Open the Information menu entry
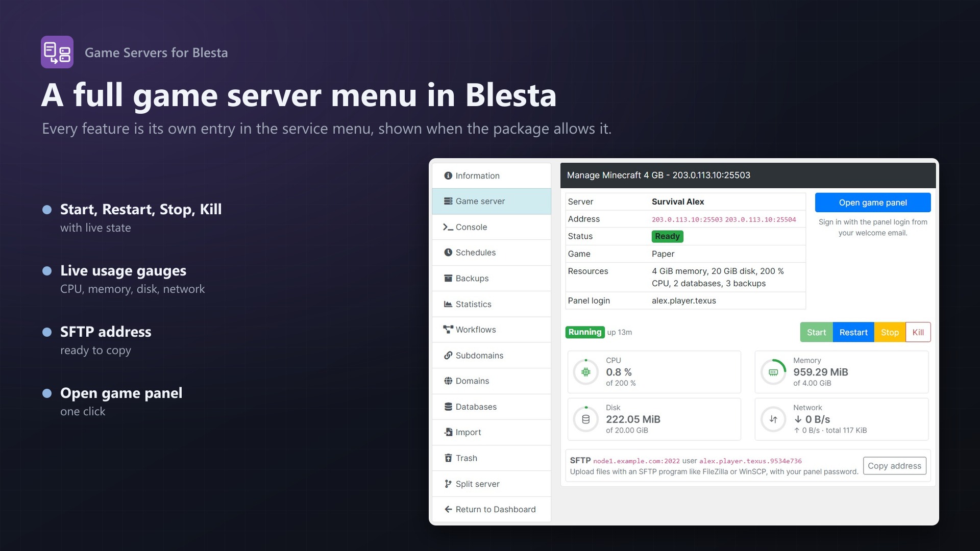 click(x=492, y=176)
